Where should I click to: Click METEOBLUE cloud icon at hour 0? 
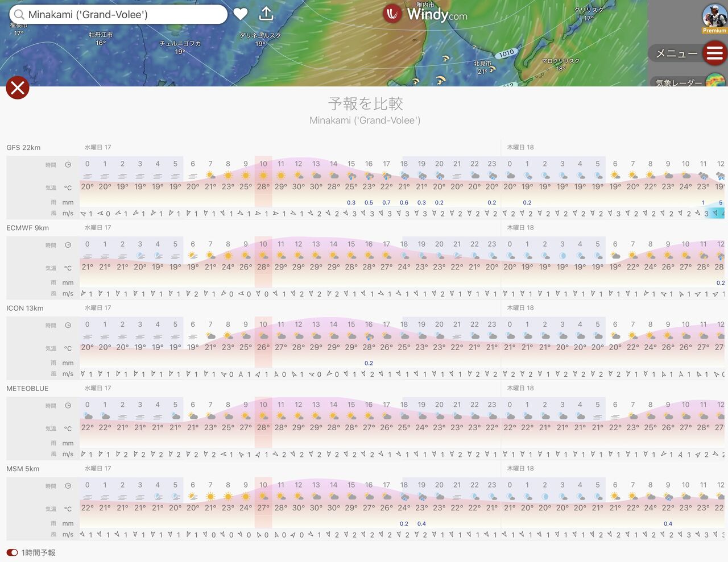point(87,417)
